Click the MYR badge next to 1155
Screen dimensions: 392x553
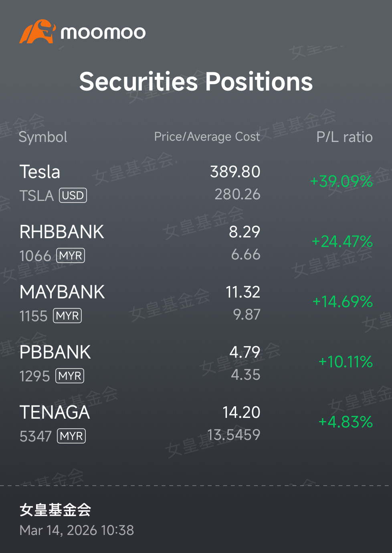click(x=67, y=316)
